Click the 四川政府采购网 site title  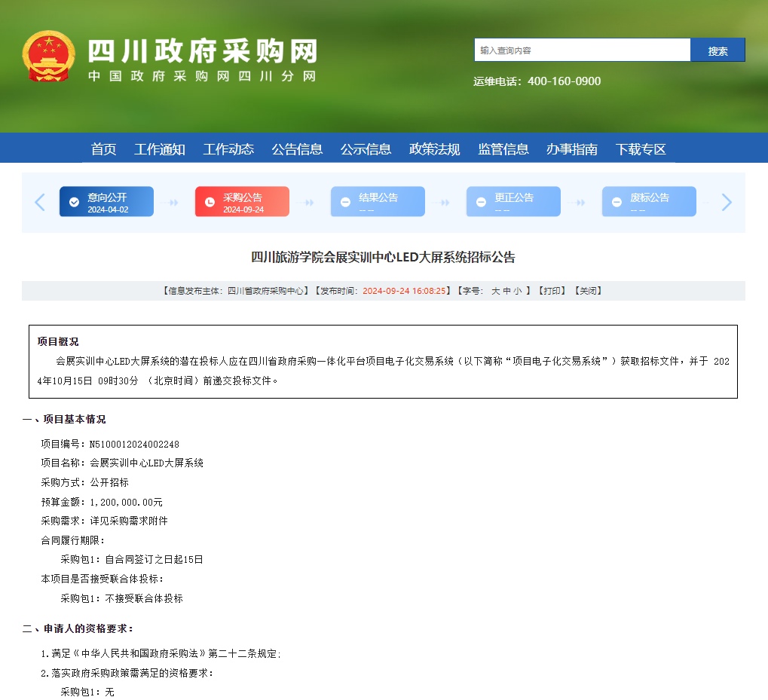pyautogui.click(x=203, y=51)
